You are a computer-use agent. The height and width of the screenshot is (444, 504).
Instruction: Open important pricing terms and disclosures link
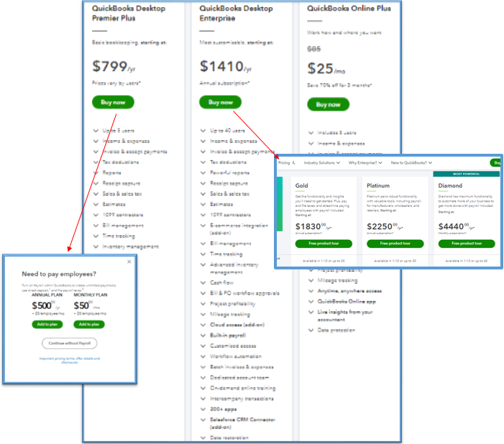tap(70, 360)
